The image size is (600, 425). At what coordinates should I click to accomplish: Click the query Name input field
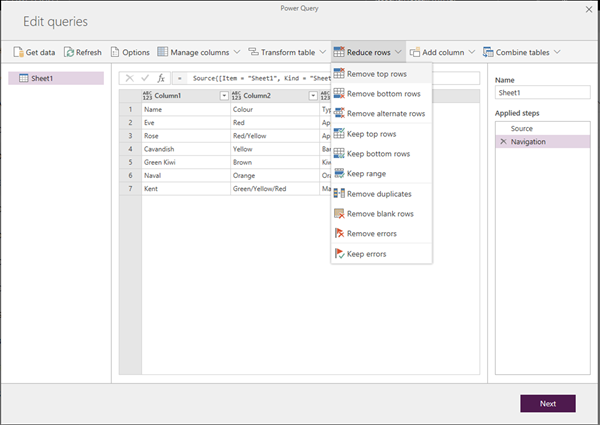coord(542,93)
